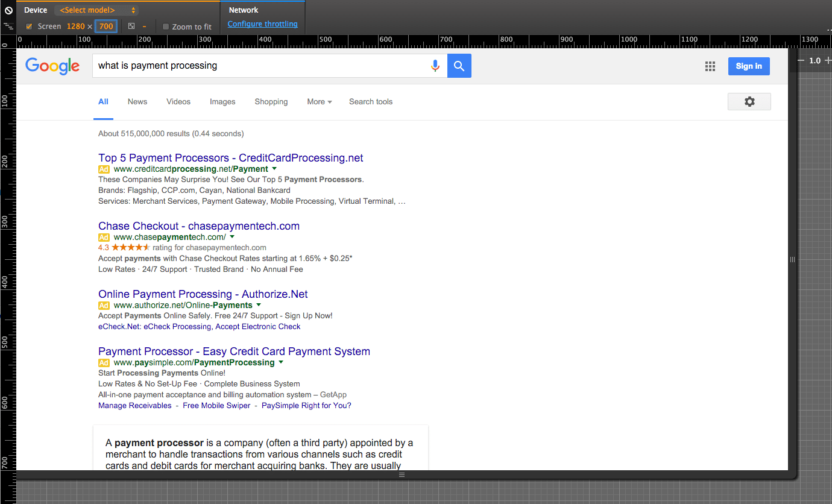
Task: Click the Device label in toolbar
Action: tap(36, 10)
